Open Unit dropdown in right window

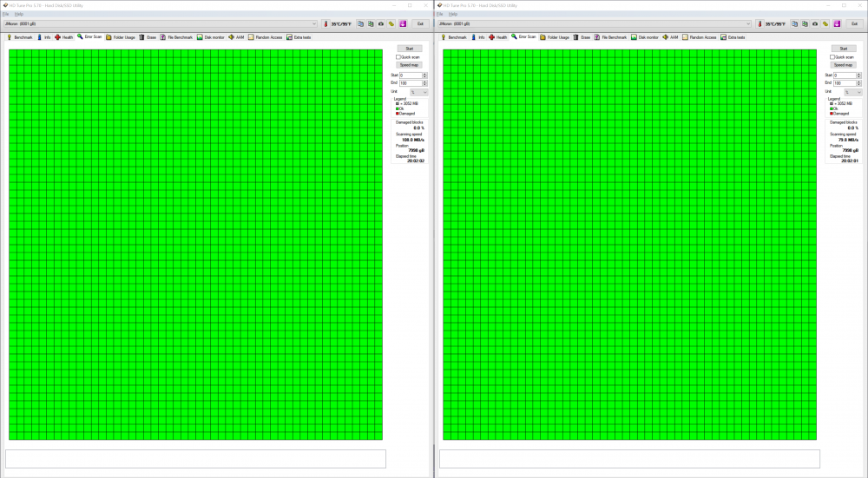pyautogui.click(x=852, y=92)
